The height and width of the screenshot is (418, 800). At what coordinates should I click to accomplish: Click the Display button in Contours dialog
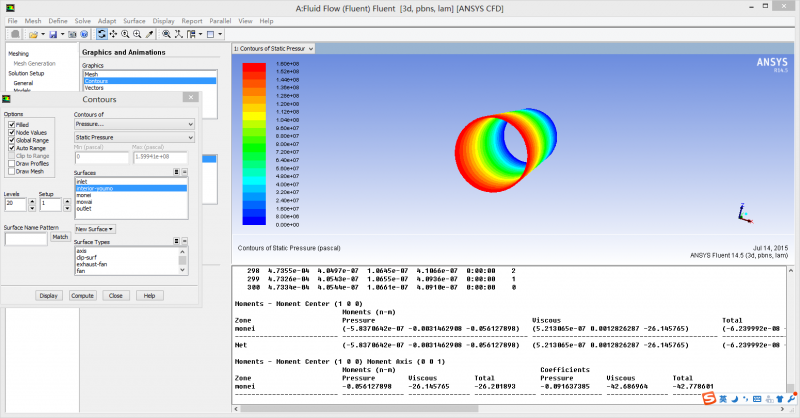coord(48,296)
